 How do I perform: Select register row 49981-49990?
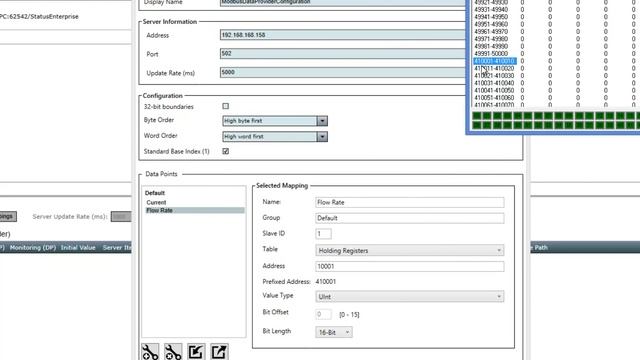pos(491,47)
